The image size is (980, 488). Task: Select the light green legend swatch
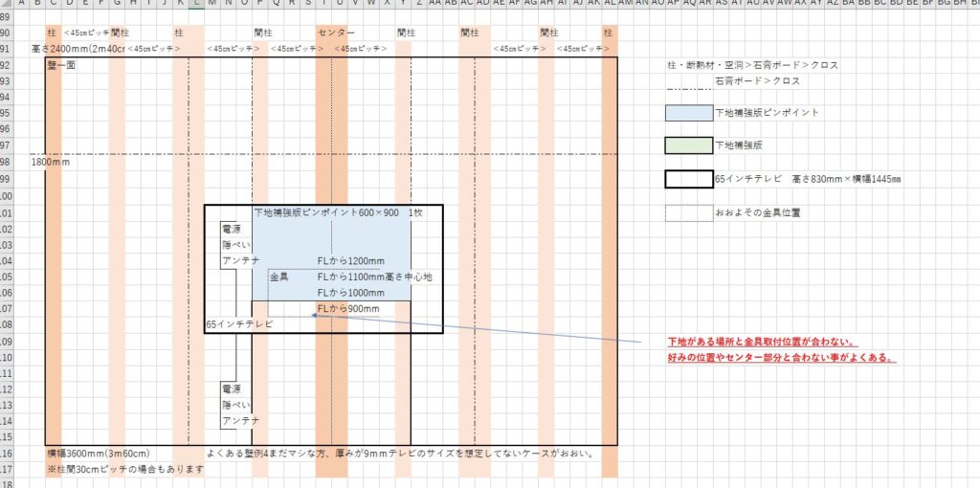pyautogui.click(x=689, y=145)
